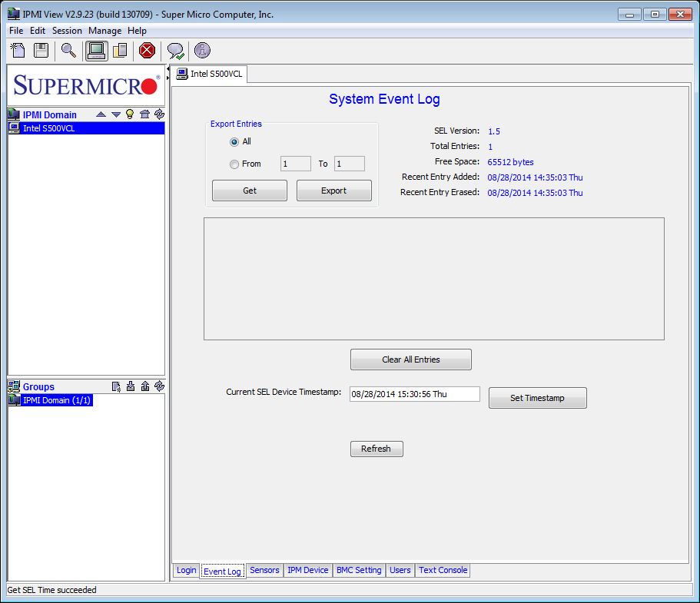The width and height of the screenshot is (700, 603).
Task: Click the Recent Entry Added timestamp value
Action: pos(535,177)
